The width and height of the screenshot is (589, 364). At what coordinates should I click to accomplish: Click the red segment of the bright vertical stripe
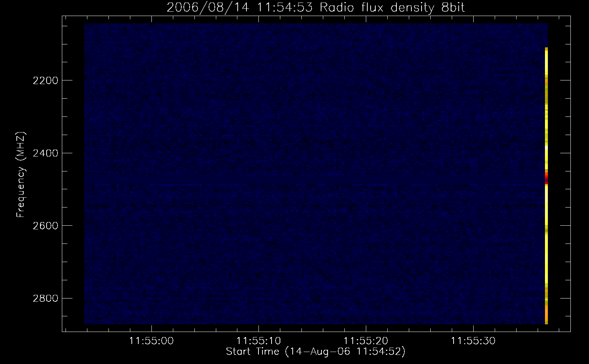(546, 178)
